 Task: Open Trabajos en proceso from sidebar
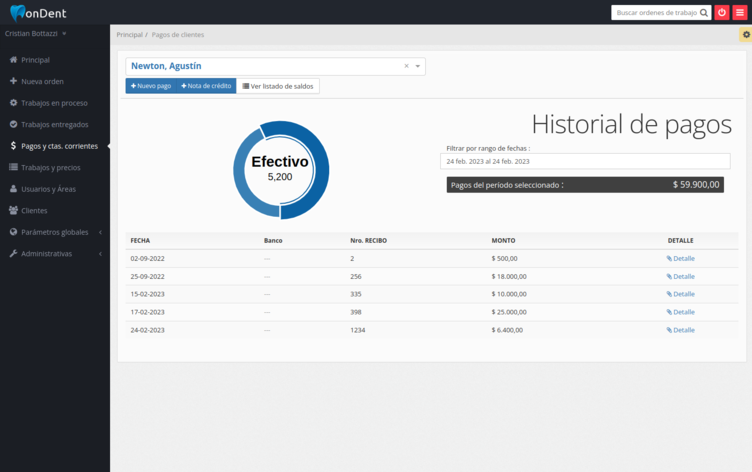coord(54,103)
